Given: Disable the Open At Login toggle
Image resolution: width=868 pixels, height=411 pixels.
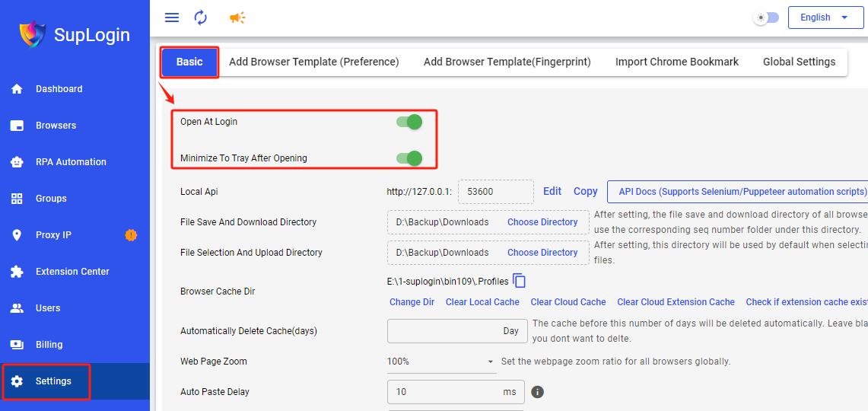Looking at the screenshot, I should point(409,122).
